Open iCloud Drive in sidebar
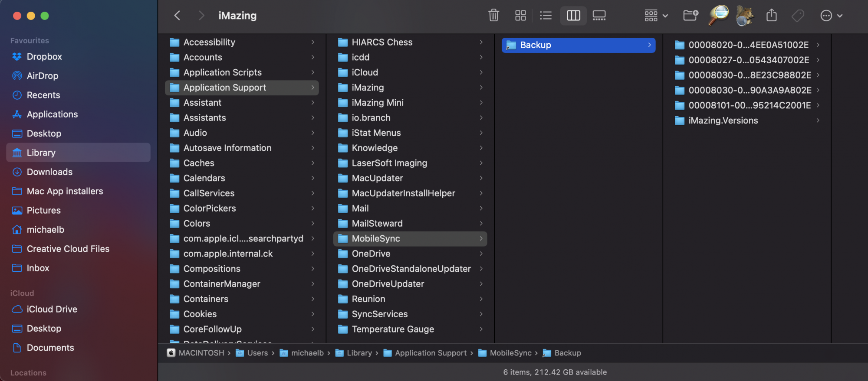 pos(79,309)
